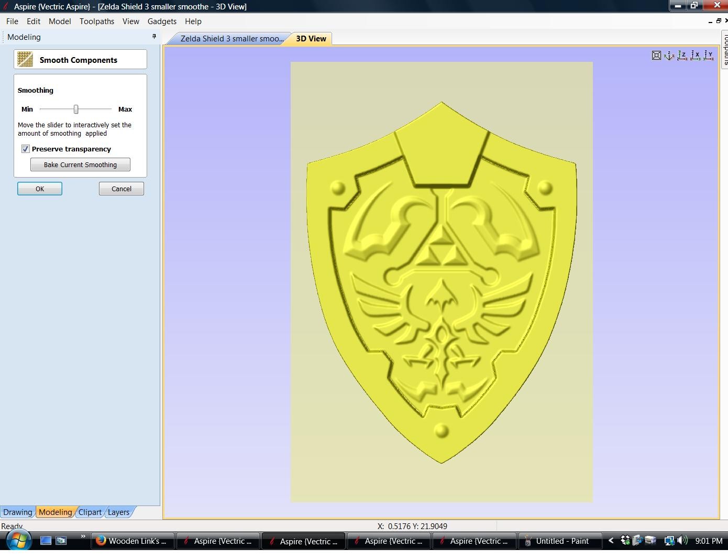Show hidden system tray icons arrow
Screen dimensions: 728x560
[611, 541]
